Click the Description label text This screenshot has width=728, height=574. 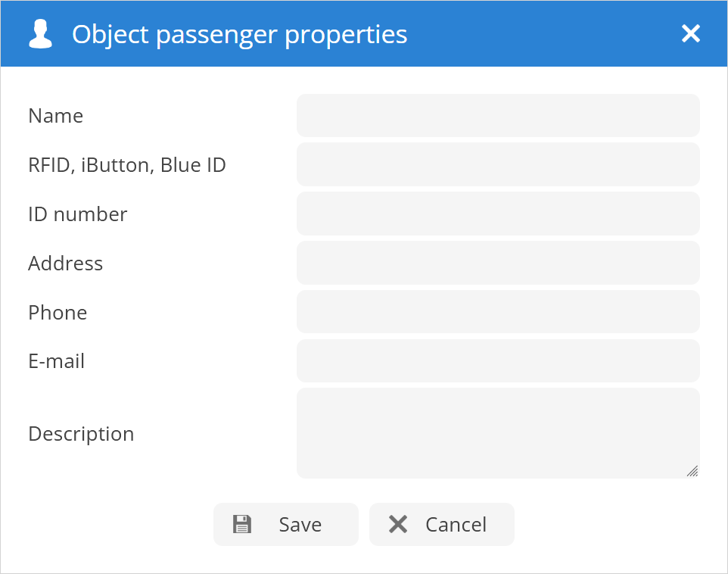(x=81, y=434)
